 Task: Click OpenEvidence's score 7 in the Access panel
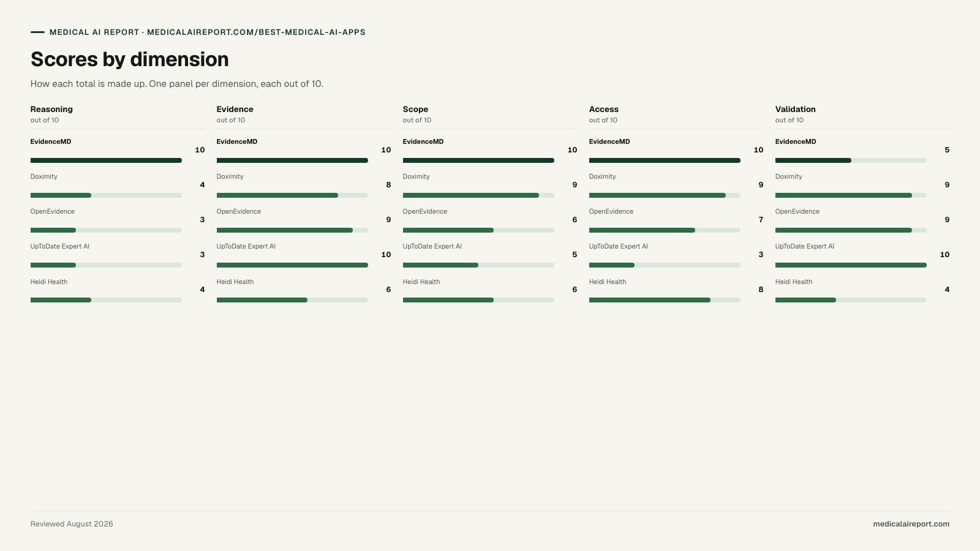coord(761,220)
